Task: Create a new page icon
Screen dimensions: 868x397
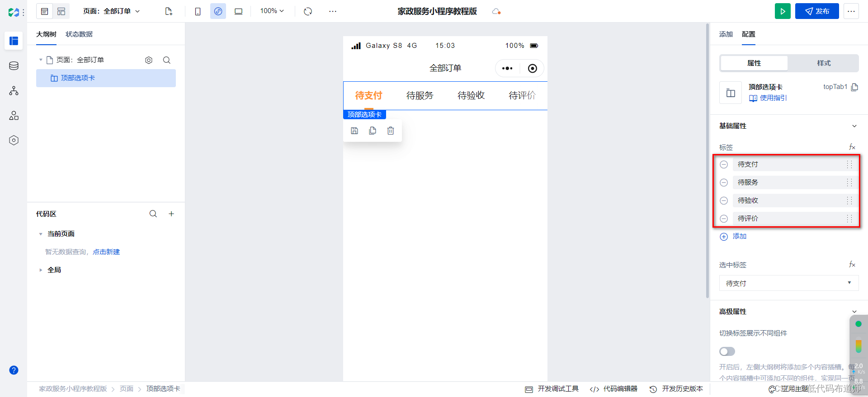Action: pyautogui.click(x=169, y=11)
